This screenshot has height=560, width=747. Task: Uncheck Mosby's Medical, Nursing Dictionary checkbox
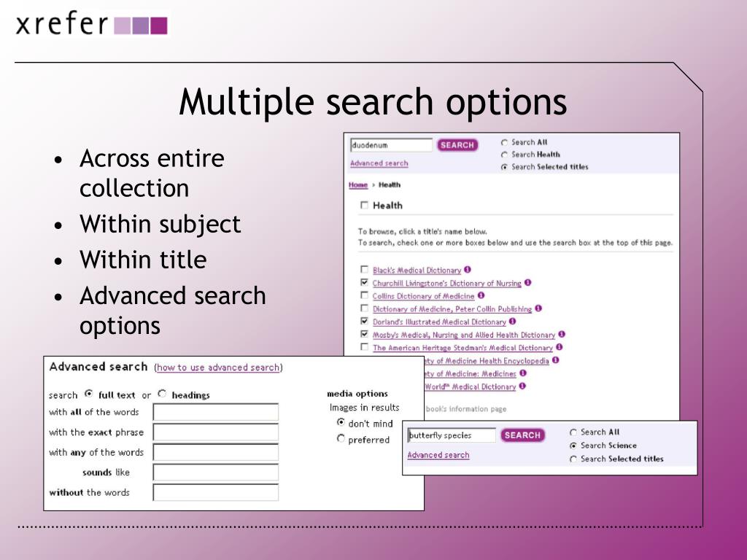click(365, 334)
